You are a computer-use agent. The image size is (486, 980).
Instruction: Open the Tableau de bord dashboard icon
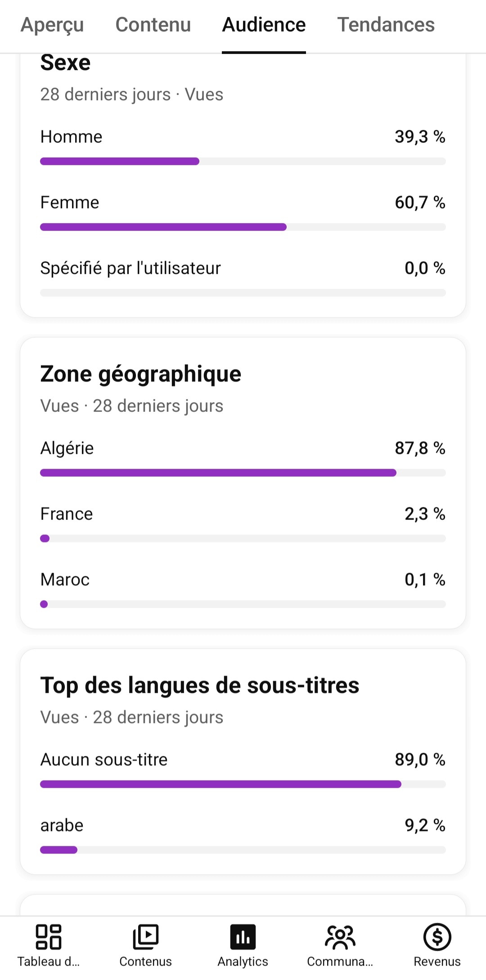pos(49,936)
